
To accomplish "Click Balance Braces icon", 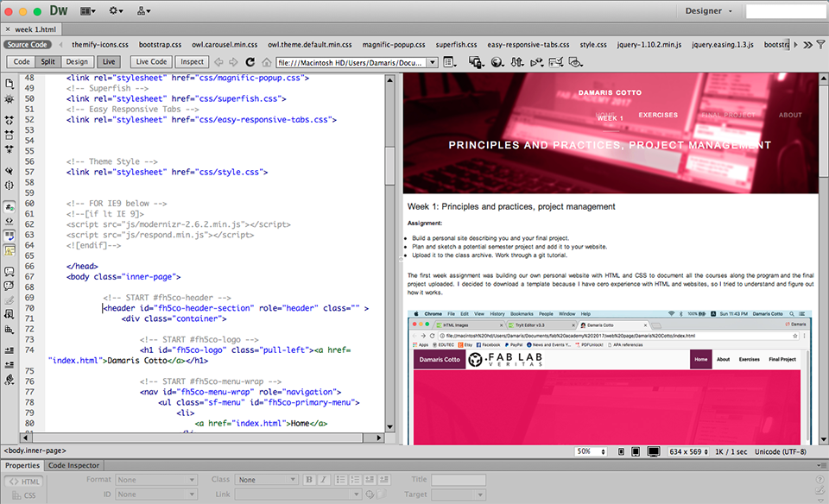I will pyautogui.click(x=9, y=186).
